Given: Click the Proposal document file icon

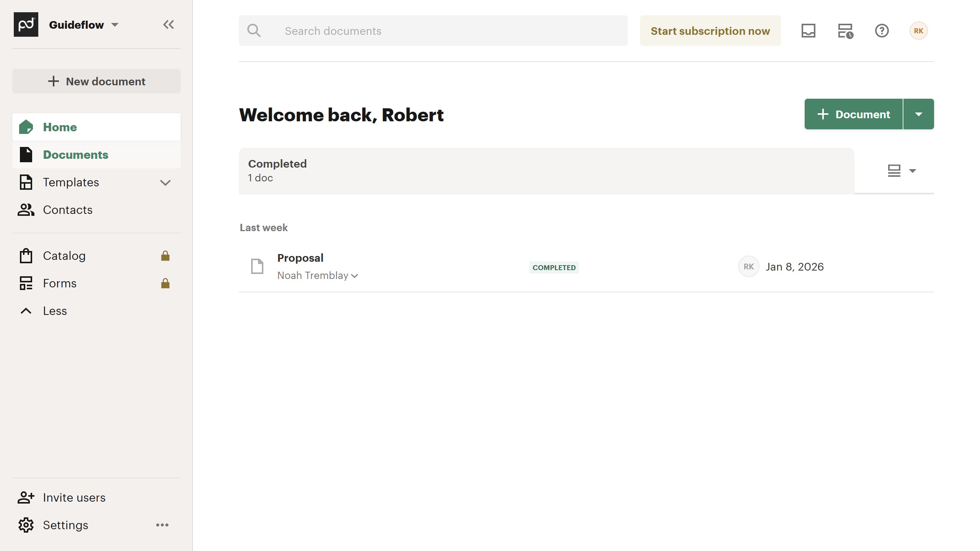Looking at the screenshot, I should (257, 266).
